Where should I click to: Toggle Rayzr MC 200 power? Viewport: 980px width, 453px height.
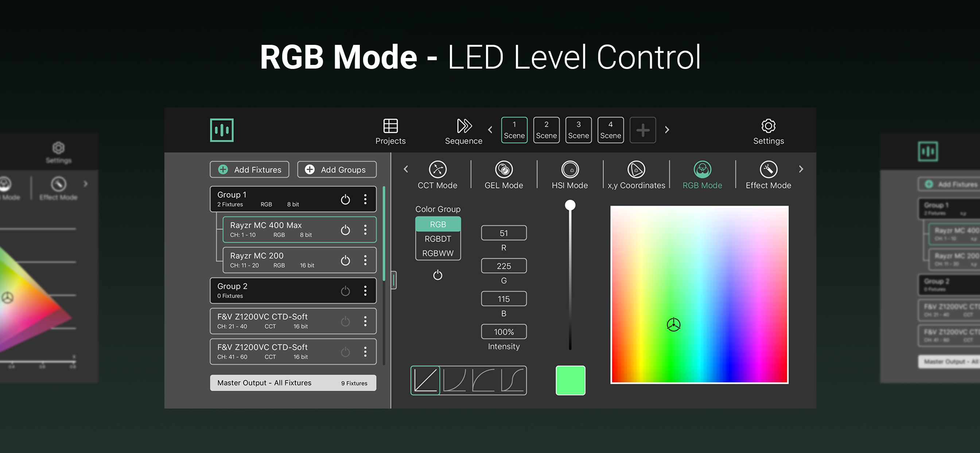[345, 260]
